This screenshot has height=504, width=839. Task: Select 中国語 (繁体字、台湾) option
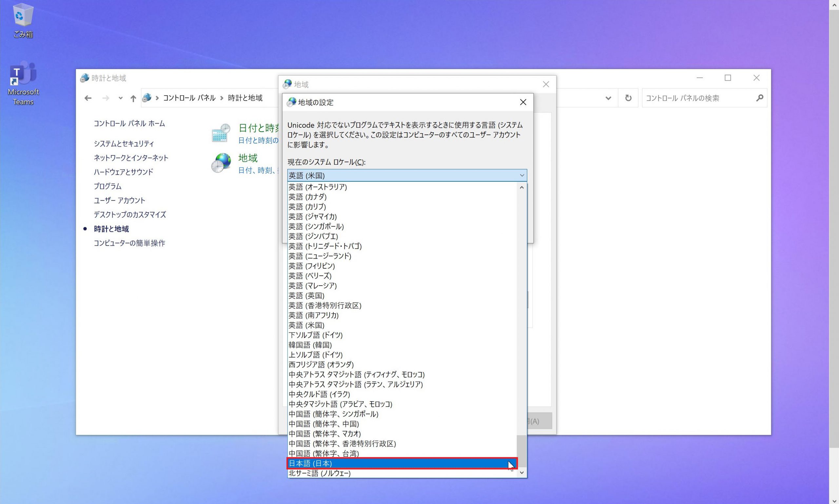click(402, 453)
